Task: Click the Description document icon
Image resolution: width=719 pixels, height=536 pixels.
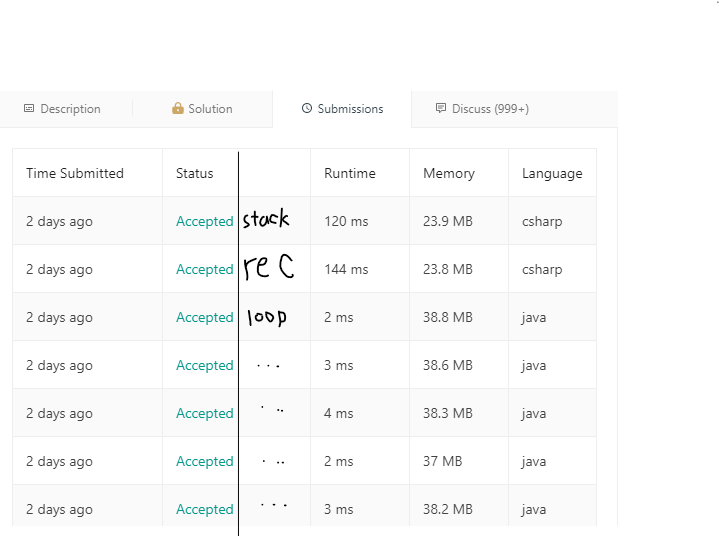Action: tap(29, 108)
